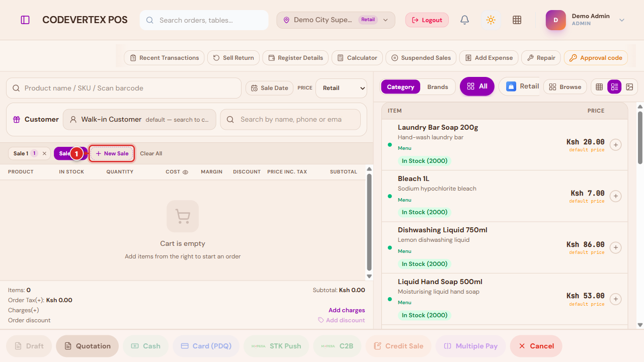Switch to the Brands toggle
The height and width of the screenshot is (362, 644).
point(438,87)
